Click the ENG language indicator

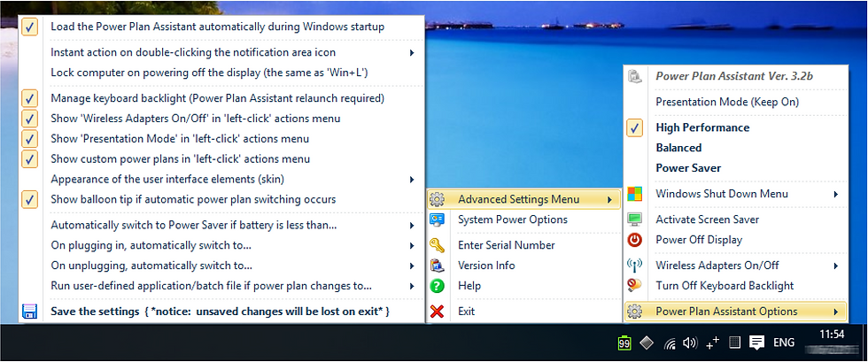pos(784,343)
